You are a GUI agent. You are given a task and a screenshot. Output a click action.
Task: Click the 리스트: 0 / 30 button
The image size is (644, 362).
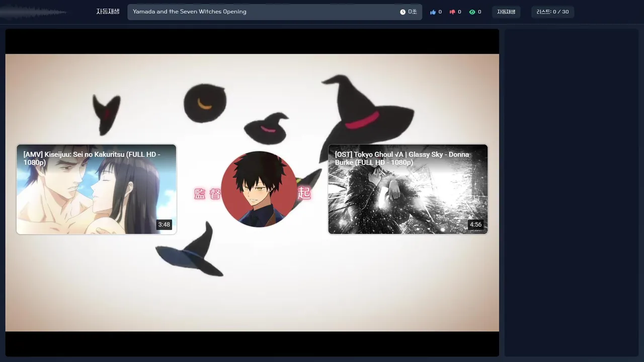point(552,12)
